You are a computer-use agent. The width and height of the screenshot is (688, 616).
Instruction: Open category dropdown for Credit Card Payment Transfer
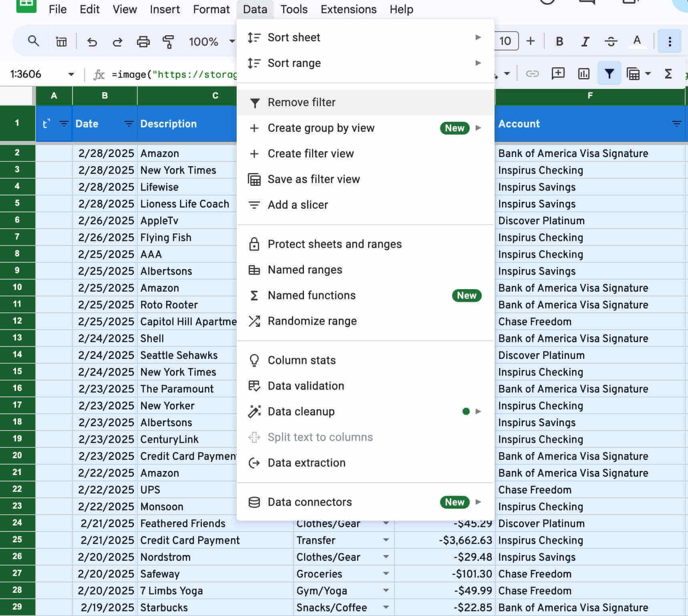[386, 540]
